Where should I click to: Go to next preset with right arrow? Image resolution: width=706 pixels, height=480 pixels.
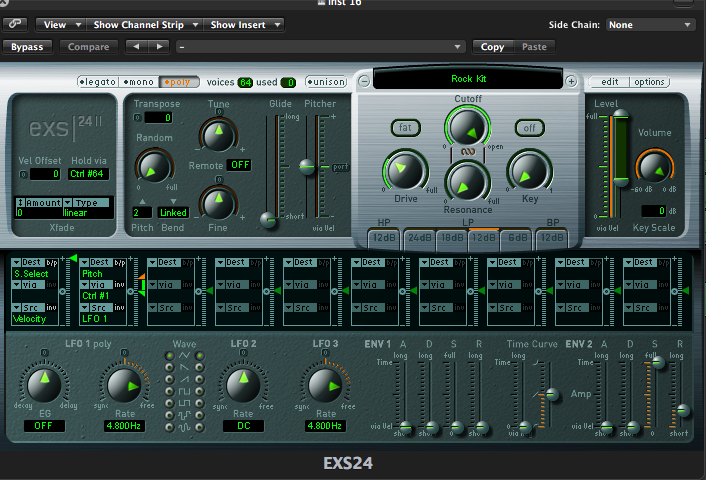click(159, 46)
